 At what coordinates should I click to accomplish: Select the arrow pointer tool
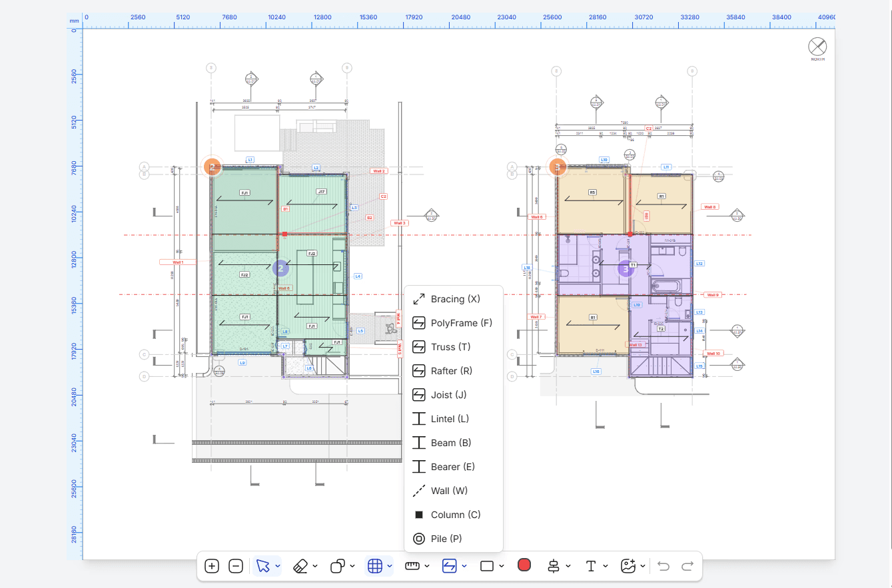coord(262,566)
